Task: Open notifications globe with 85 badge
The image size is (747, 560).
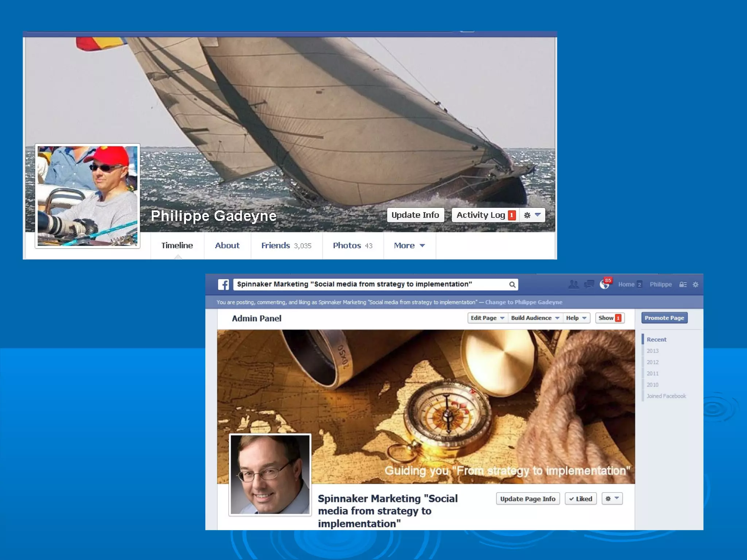Action: [x=604, y=284]
